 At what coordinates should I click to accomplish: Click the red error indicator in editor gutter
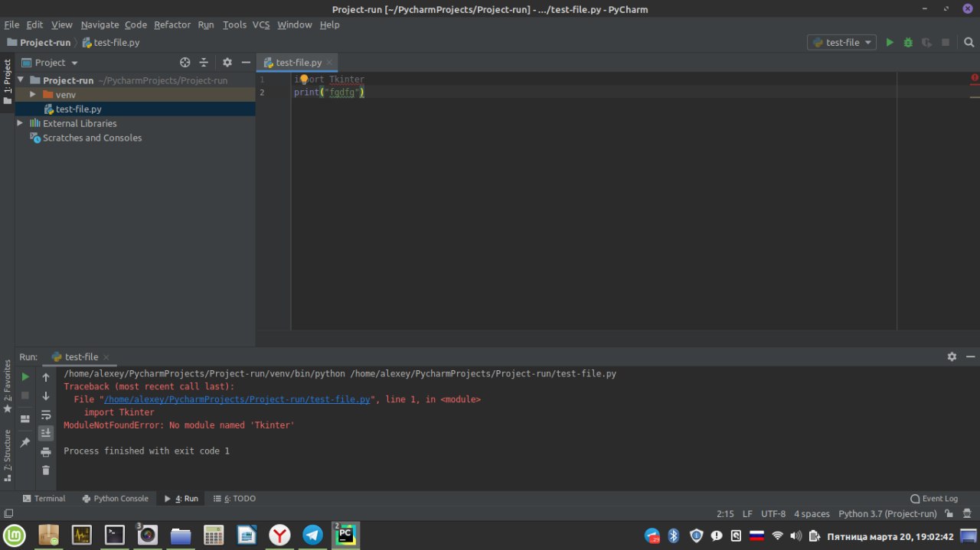point(975,78)
